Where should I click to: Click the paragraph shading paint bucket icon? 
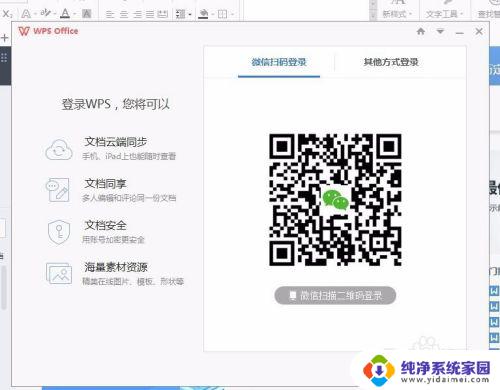click(x=203, y=14)
